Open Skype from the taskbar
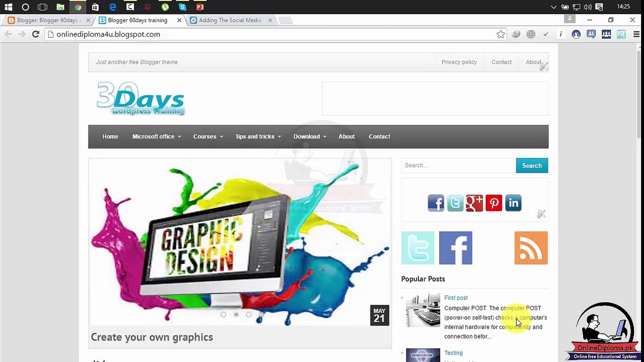This screenshot has height=362, width=644. click(x=183, y=7)
